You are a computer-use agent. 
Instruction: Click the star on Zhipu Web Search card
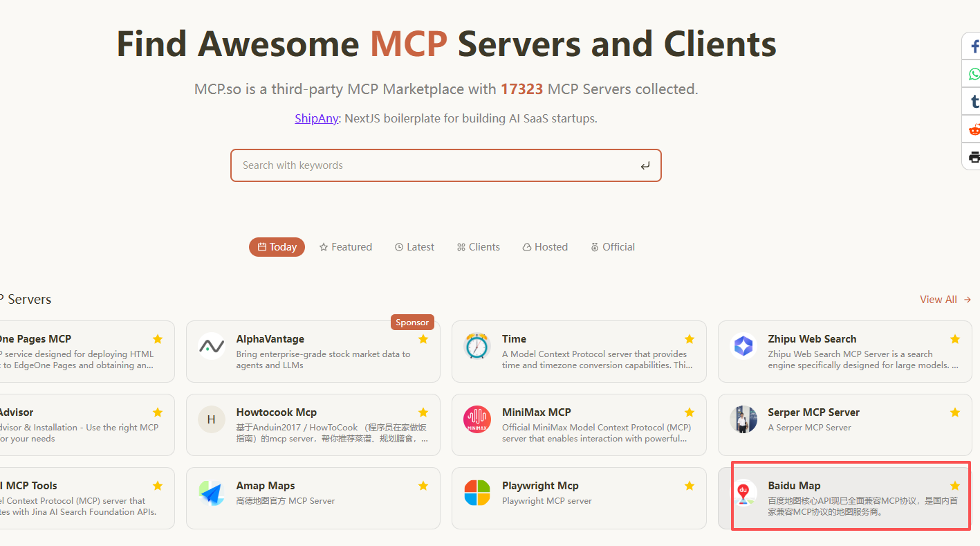pos(955,339)
